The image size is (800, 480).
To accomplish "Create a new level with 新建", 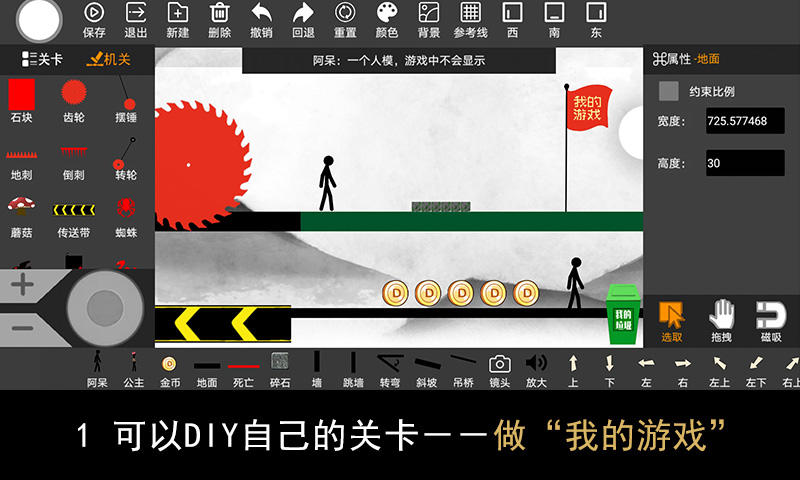I will pos(178,20).
